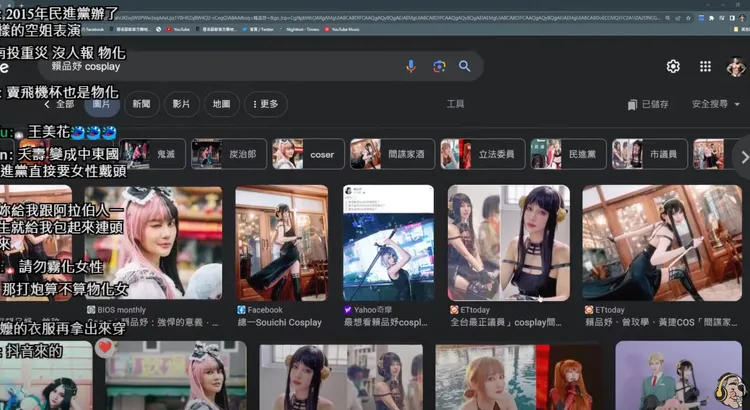The height and width of the screenshot is (410, 750).
Task: Click the blue extension icon in toolbar
Action: [x=701, y=18]
